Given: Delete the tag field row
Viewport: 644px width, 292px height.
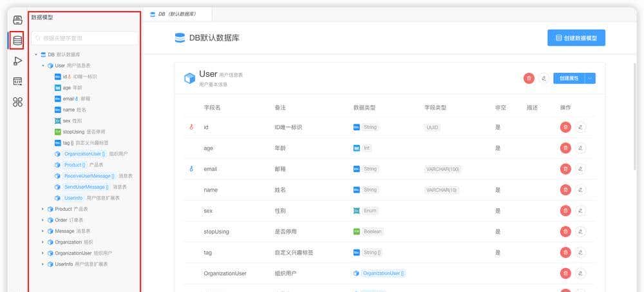Looking at the screenshot, I should (565, 252).
